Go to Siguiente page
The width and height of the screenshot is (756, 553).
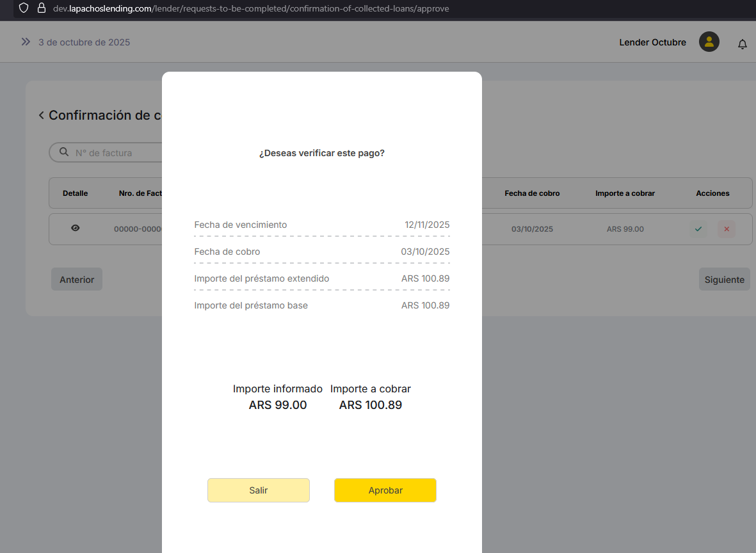click(x=724, y=280)
